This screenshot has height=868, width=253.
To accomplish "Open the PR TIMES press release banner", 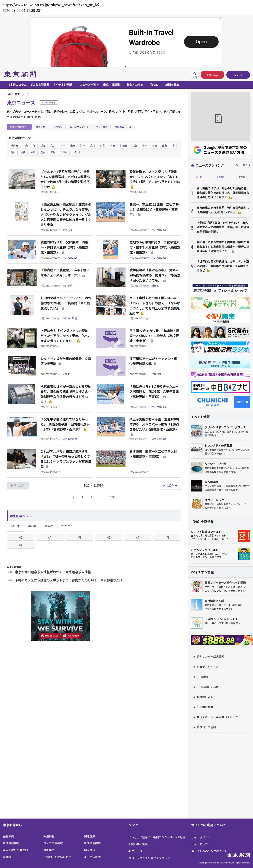I will [220, 362].
